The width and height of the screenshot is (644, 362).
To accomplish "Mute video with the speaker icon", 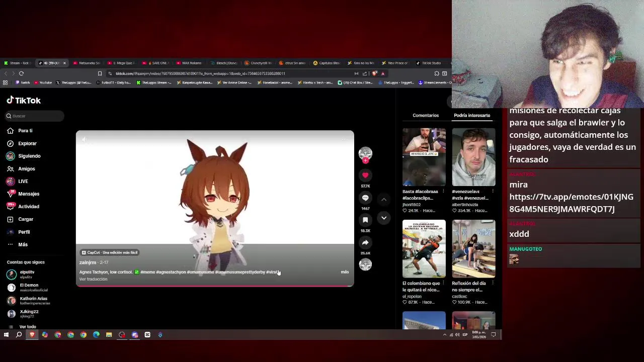I will tap(85, 139).
